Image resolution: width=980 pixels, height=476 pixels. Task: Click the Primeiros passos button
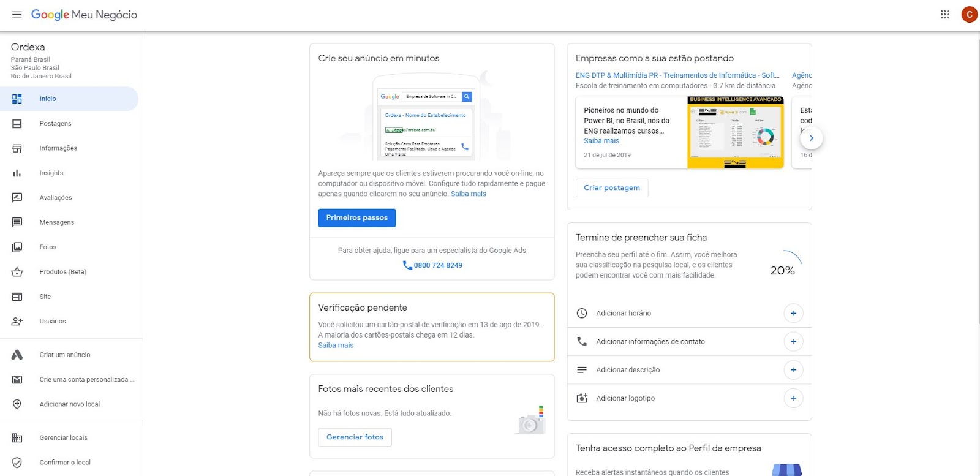[357, 217]
